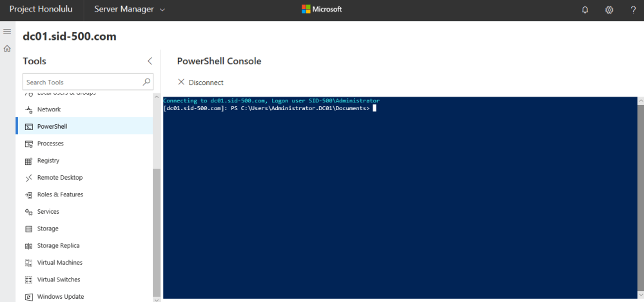Collapse the Tools panel with chevron
Screen dimensions: 644x302
click(x=150, y=61)
